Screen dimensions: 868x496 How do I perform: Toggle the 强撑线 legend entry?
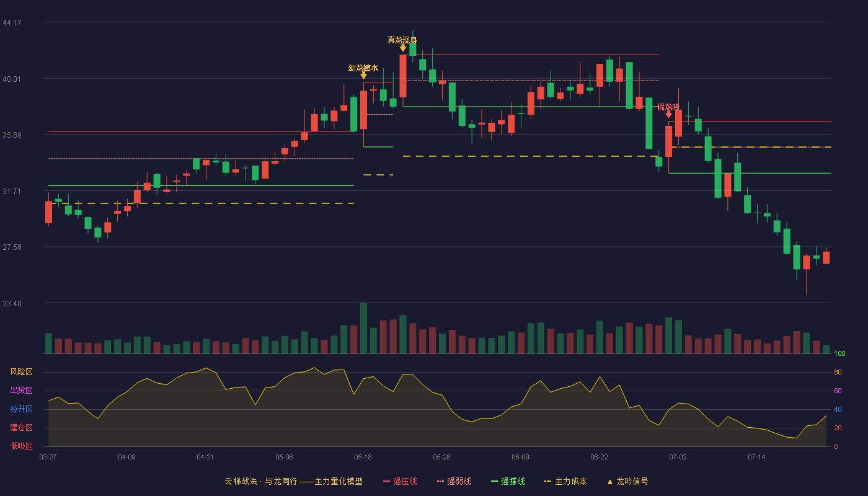[508, 481]
